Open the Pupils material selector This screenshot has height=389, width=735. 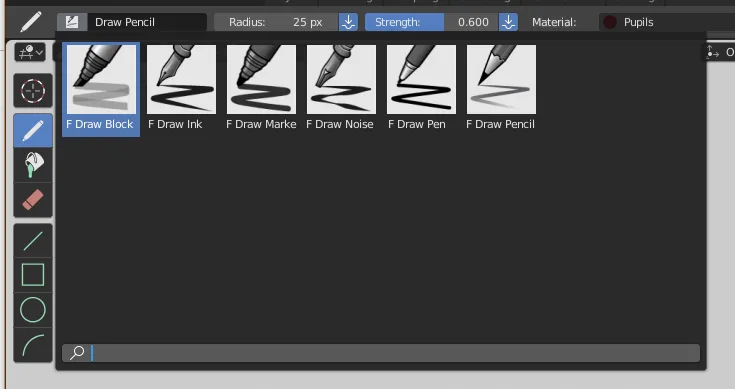[667, 22]
